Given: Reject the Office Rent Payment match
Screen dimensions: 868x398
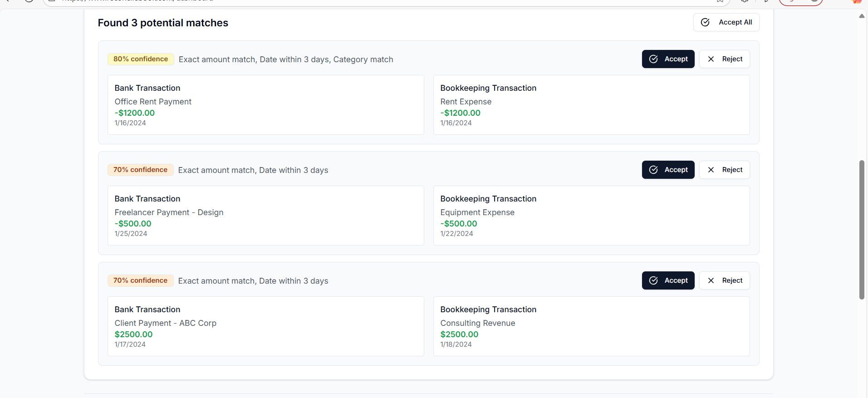Looking at the screenshot, I should pyautogui.click(x=724, y=59).
